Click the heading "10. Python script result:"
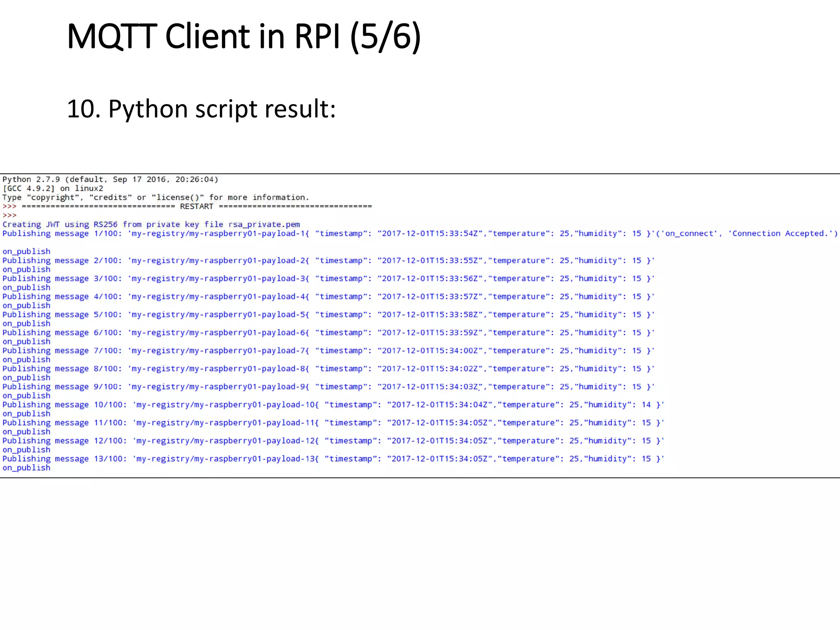 click(x=201, y=109)
